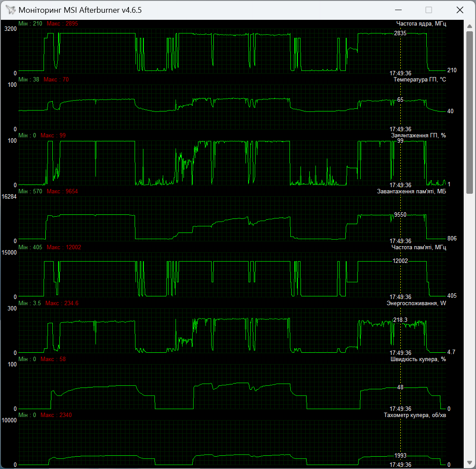Click the 16284 axis maximum on memory usage graph
Image resolution: width=476 pixels, height=469 pixels.
9,197
